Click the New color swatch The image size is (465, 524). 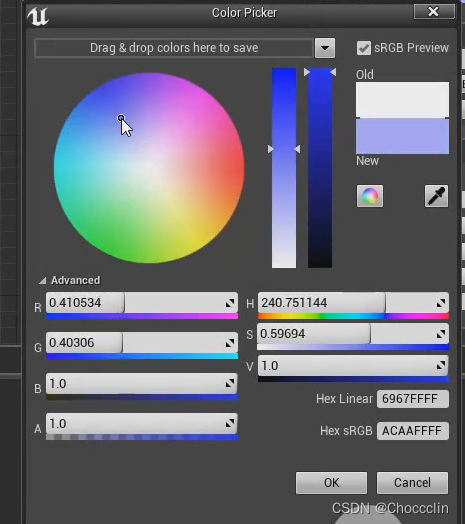point(402,136)
